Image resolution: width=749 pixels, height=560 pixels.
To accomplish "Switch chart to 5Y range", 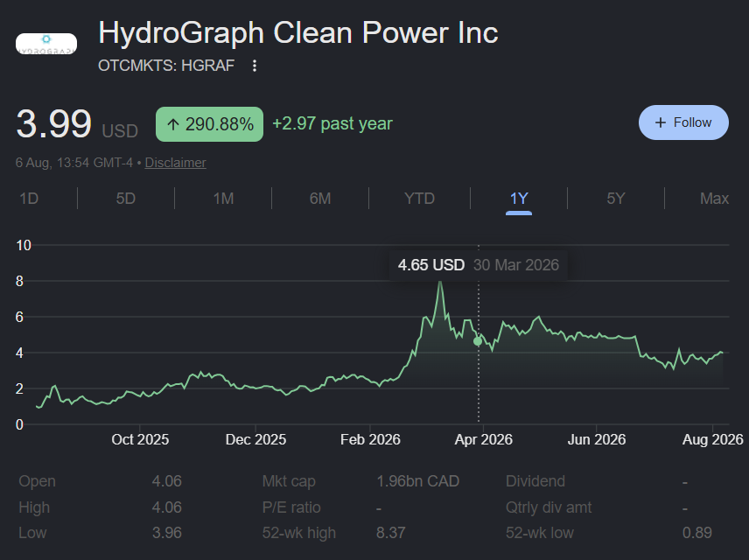I will 616,199.
